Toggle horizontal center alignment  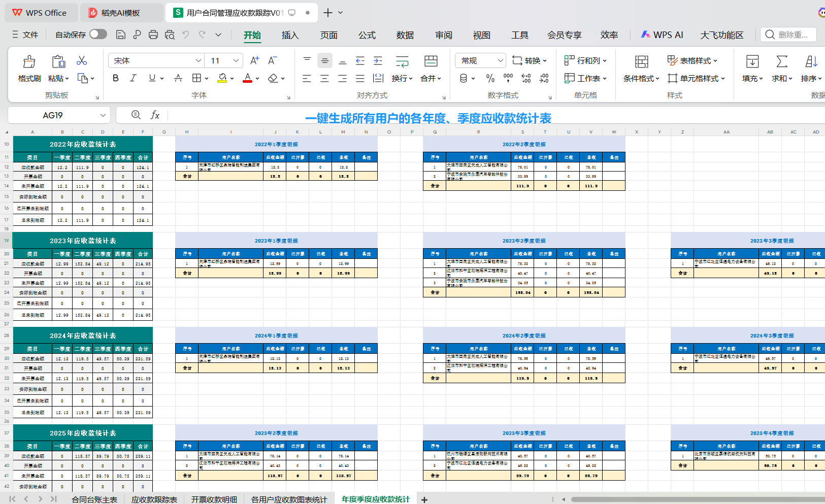click(x=325, y=78)
